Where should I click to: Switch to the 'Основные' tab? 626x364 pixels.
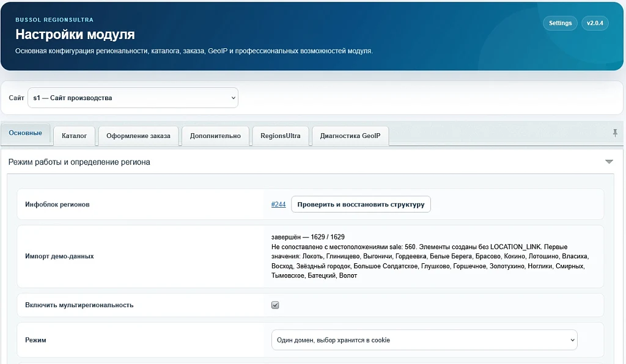click(26, 133)
